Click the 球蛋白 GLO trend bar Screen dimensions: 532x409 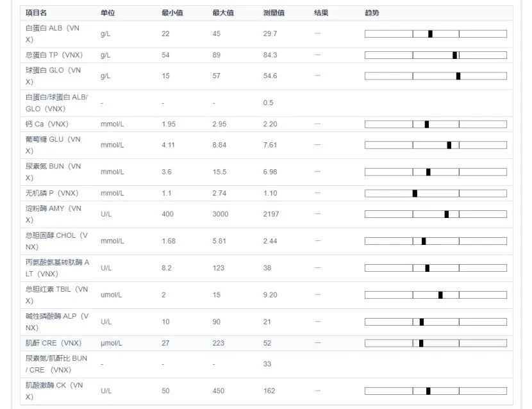tap(435, 76)
